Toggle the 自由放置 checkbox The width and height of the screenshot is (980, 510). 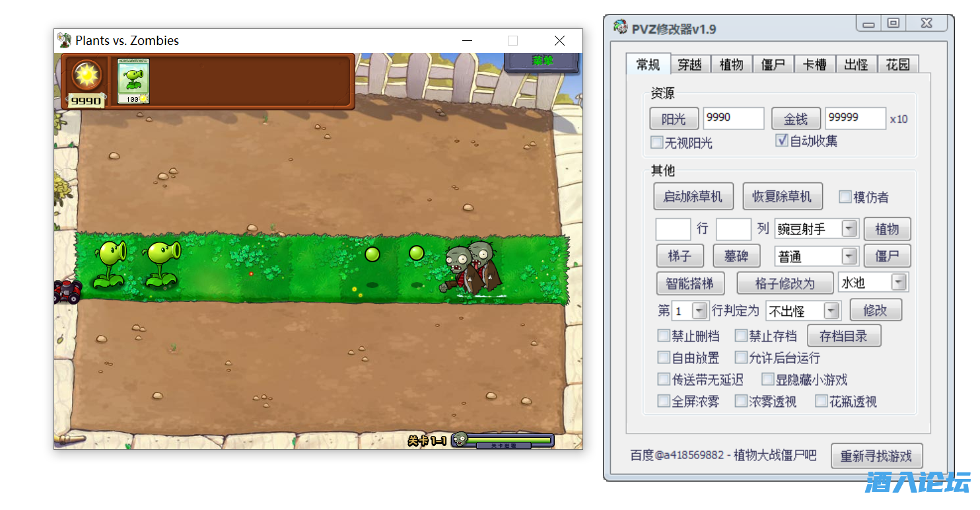664,357
